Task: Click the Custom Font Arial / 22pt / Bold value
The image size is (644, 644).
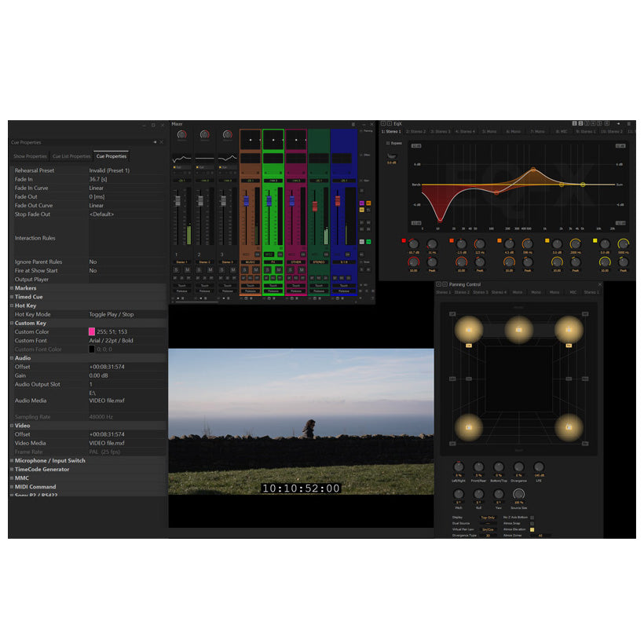Action: 111,341
